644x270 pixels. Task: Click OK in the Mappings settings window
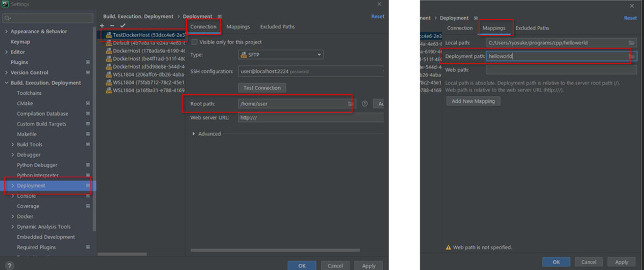point(556,262)
